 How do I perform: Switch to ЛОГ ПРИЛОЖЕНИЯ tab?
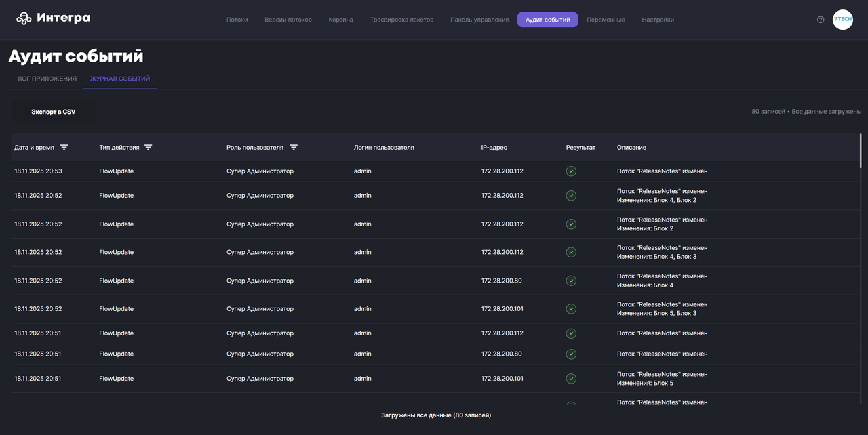point(47,79)
